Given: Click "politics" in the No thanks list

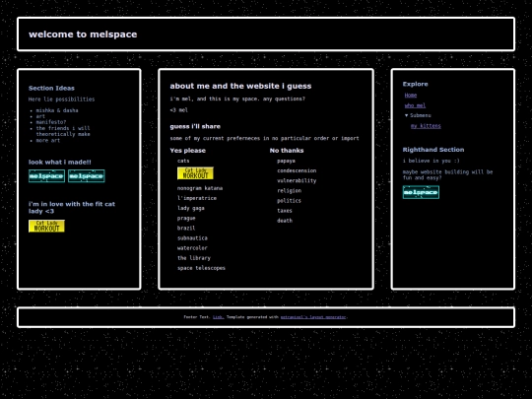Looking at the screenshot, I should pyautogui.click(x=289, y=201).
